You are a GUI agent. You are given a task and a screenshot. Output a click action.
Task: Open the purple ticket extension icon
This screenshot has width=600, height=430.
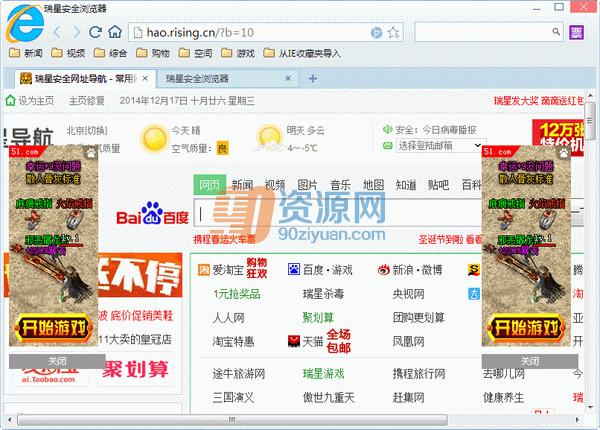576,33
